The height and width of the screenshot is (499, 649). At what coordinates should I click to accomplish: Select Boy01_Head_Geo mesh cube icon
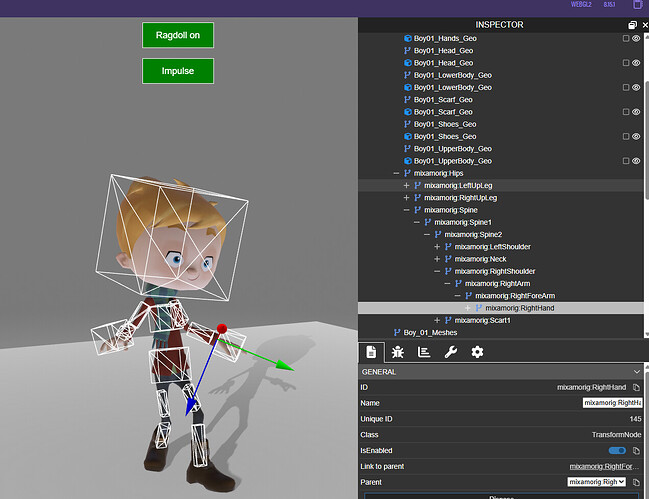tap(408, 63)
